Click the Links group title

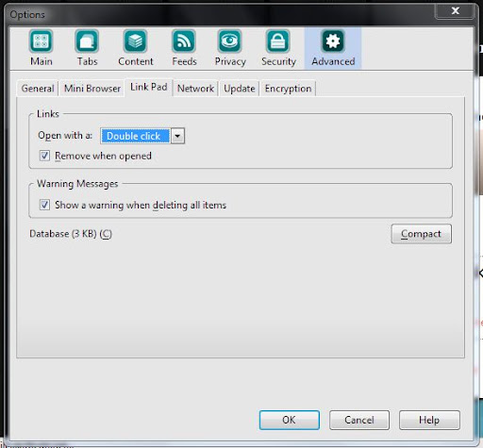[x=48, y=114]
